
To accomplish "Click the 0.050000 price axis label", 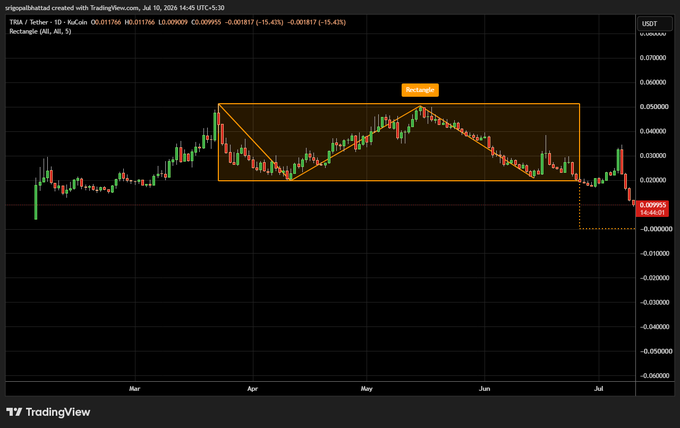I will tap(653, 107).
